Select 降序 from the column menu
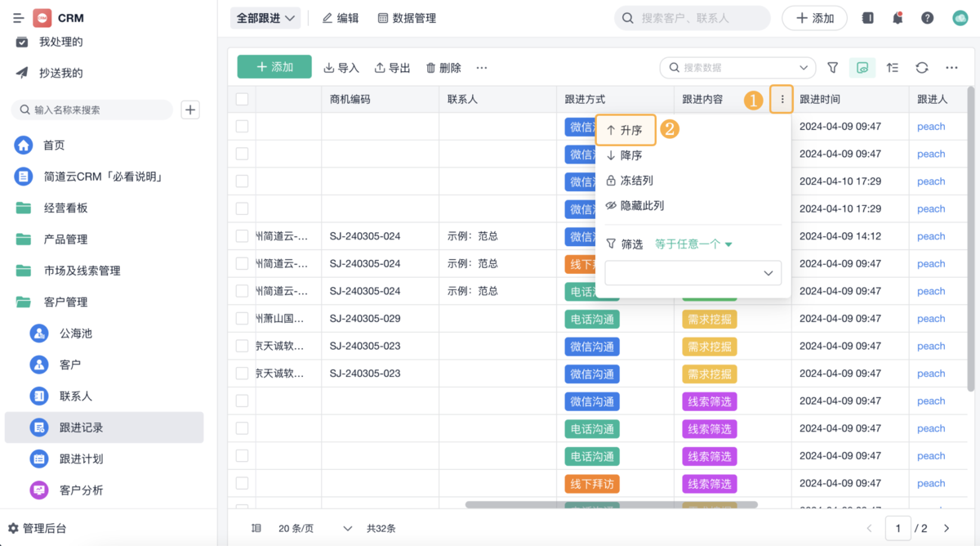The image size is (980, 546). 630,155
